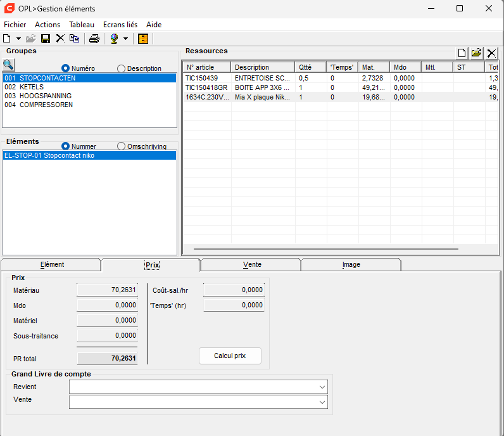Switch to the Prix tab
504x436 pixels.
(152, 265)
